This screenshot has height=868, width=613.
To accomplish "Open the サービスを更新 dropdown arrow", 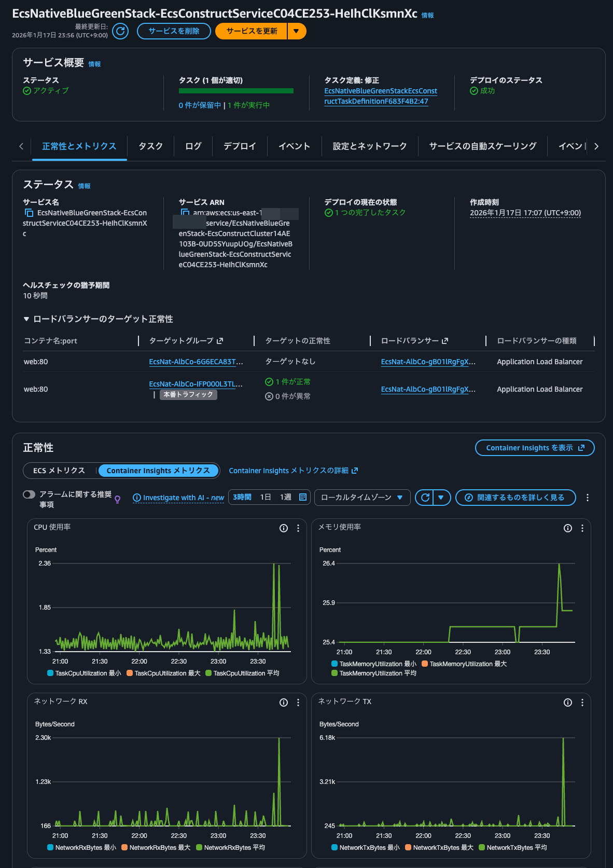I will pyautogui.click(x=296, y=31).
